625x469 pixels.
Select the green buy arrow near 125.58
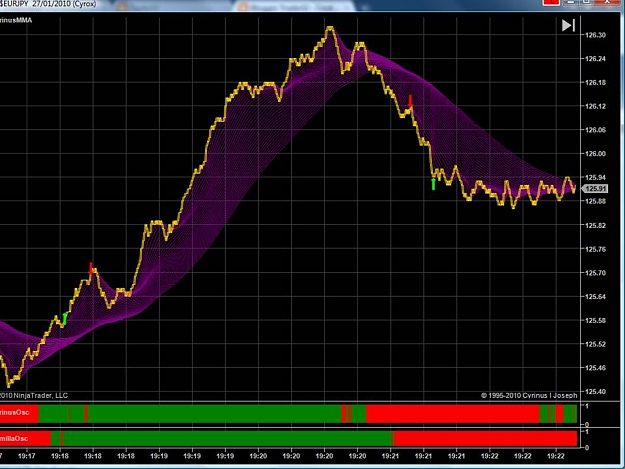(65, 319)
